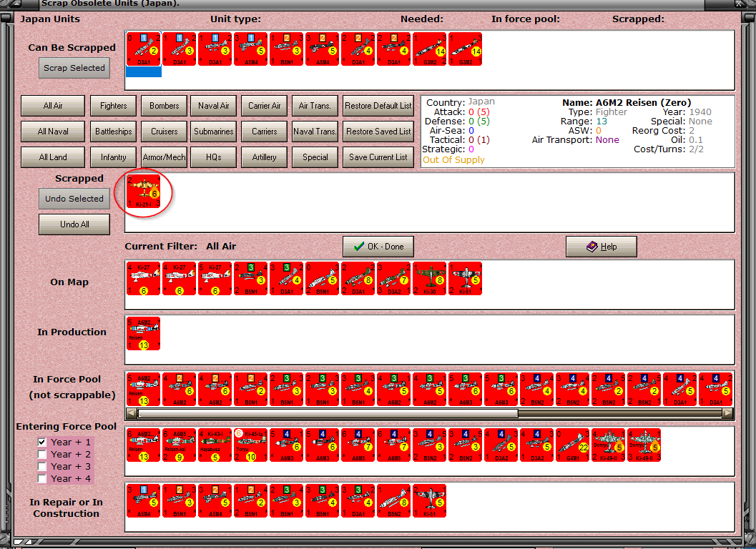Image resolution: width=756 pixels, height=549 pixels.
Task: Enable the Year + 2 checkbox
Action: pos(42,454)
